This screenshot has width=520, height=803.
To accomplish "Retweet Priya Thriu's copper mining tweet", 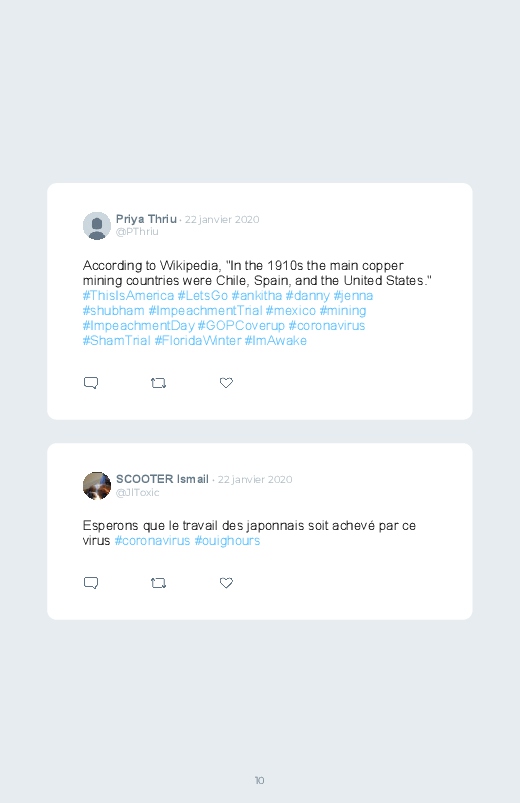I will pos(158,383).
